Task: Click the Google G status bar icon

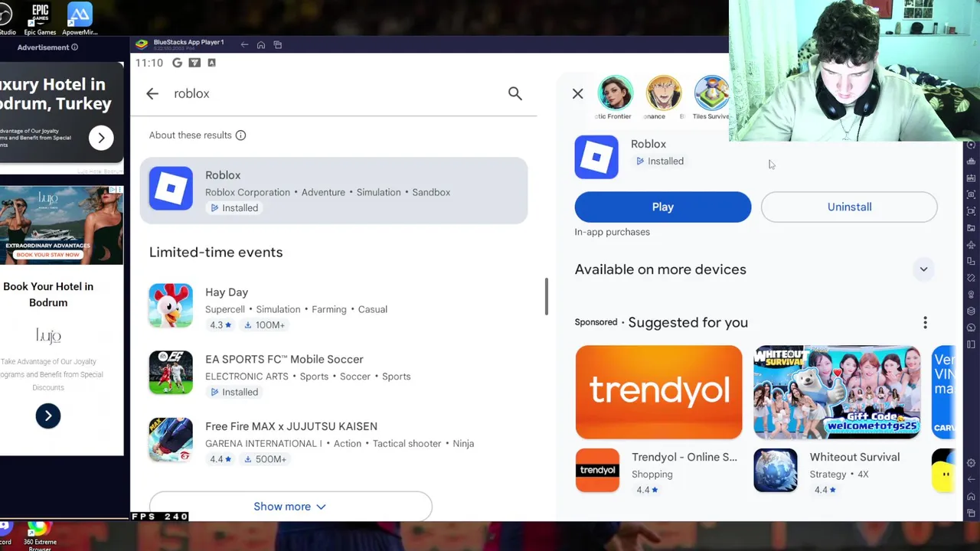Action: pyautogui.click(x=178, y=63)
